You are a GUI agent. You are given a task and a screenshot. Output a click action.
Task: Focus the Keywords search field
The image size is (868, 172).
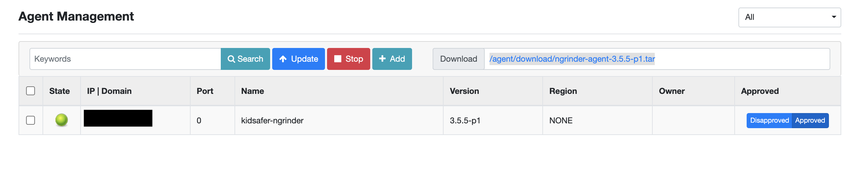125,59
